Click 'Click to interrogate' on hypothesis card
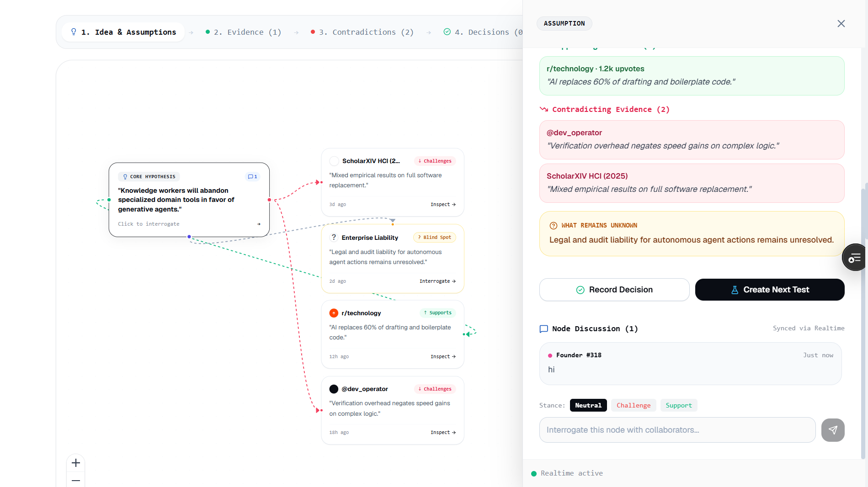Screen dimensions: 868x487 149,224
